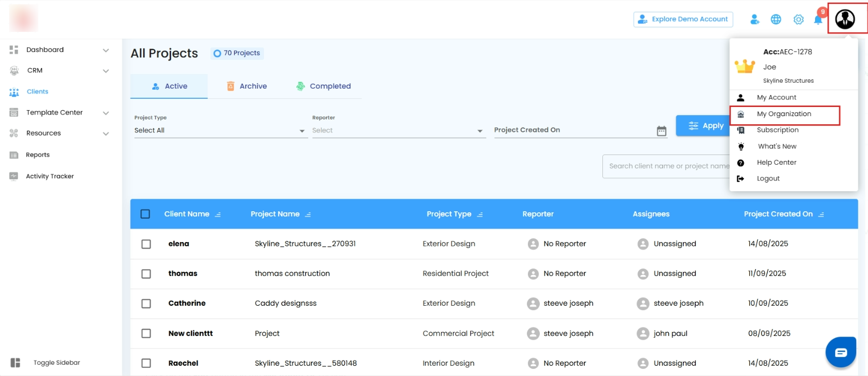
Task: Open the Reporter select dropdown
Action: tap(397, 131)
